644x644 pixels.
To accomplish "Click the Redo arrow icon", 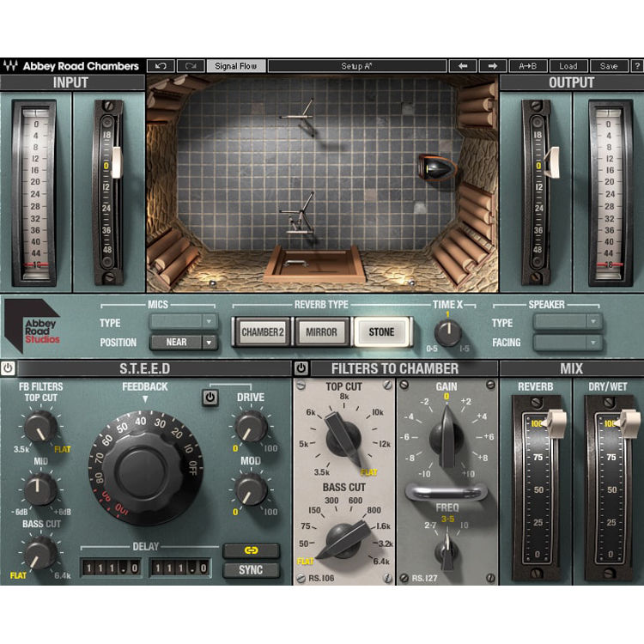I will click(x=190, y=65).
